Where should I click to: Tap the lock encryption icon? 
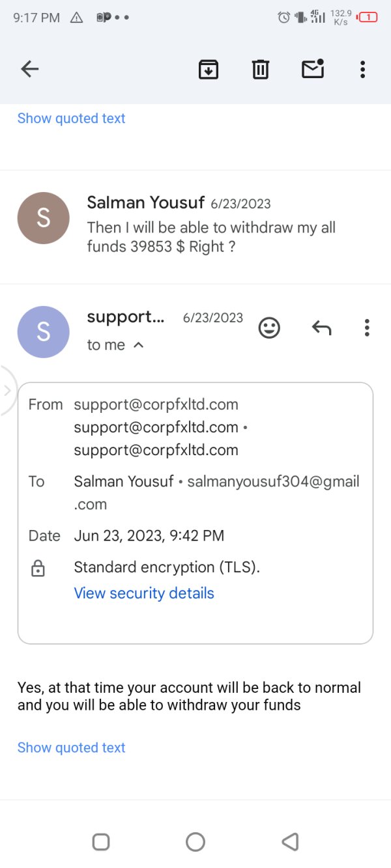click(38, 569)
